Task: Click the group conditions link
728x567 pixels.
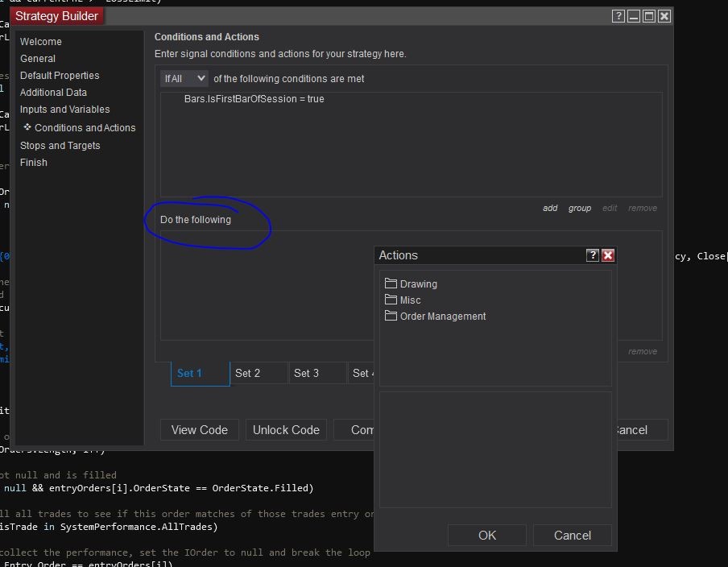Action: coord(580,208)
